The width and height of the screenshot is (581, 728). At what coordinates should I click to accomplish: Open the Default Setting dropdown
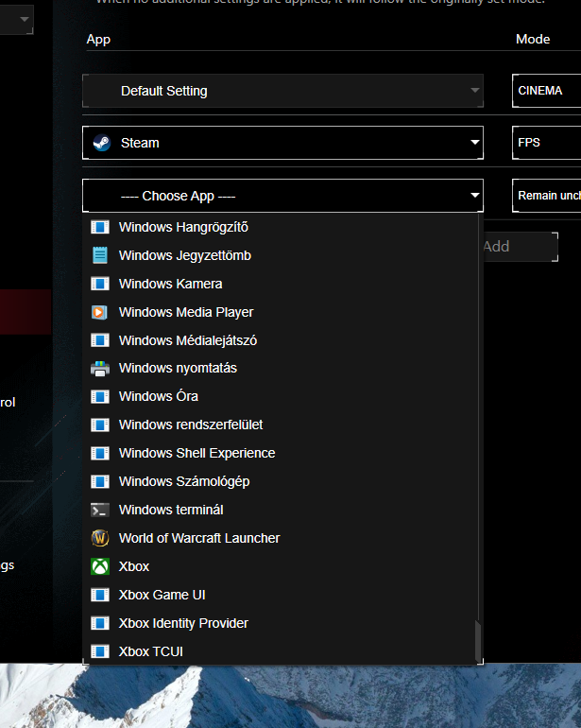coord(474,91)
